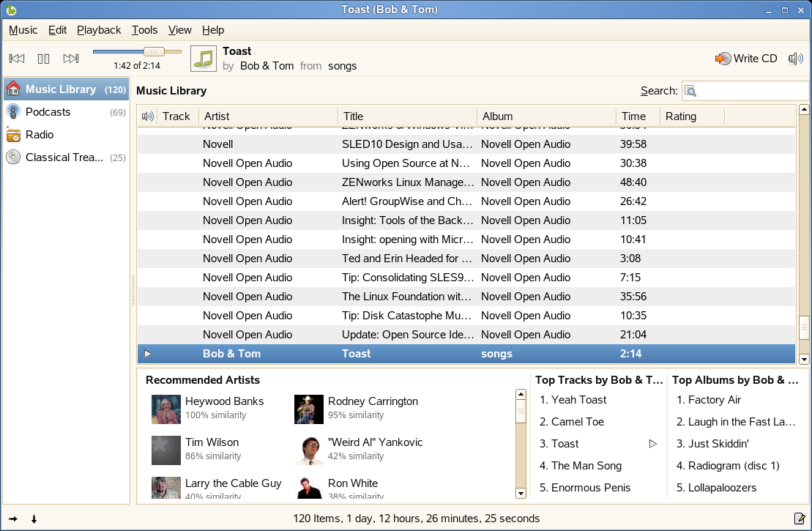This screenshot has height=531, width=812.
Task: Click the Write CD button
Action: click(746, 59)
